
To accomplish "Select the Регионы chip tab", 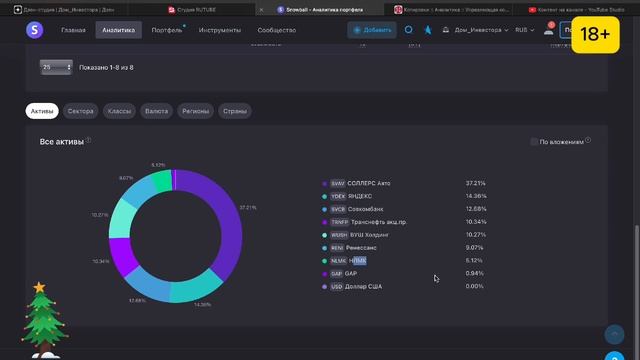I will pyautogui.click(x=196, y=111).
